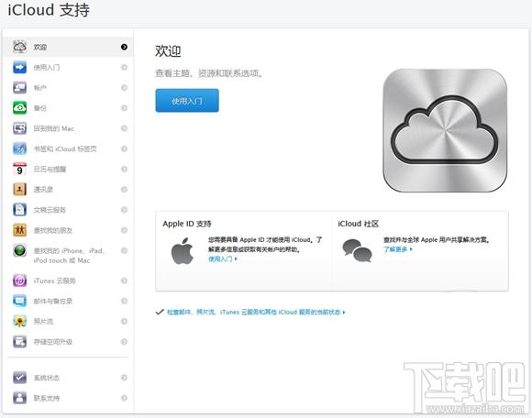Click the 邮件与备忘录 envelope icon
Screen dimensions: 532x418
tap(19, 301)
